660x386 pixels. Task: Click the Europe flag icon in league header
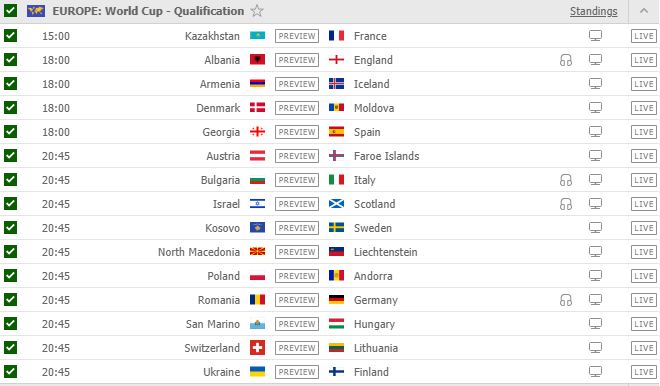pos(36,11)
